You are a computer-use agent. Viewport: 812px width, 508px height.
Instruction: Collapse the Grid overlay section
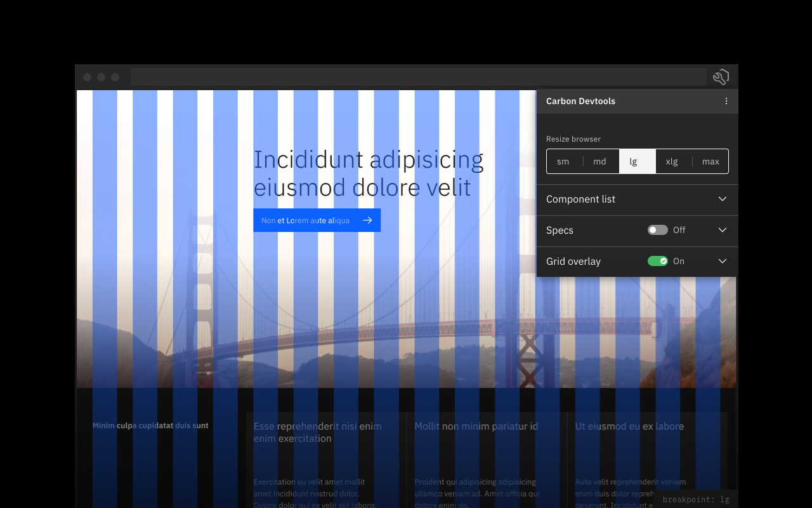click(722, 261)
